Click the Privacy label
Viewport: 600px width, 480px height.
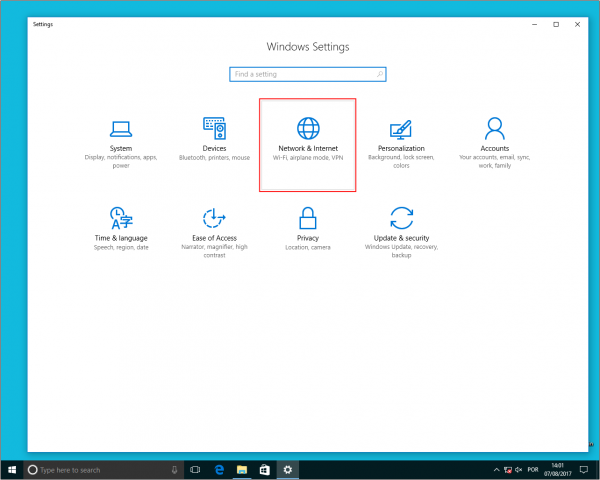(308, 238)
